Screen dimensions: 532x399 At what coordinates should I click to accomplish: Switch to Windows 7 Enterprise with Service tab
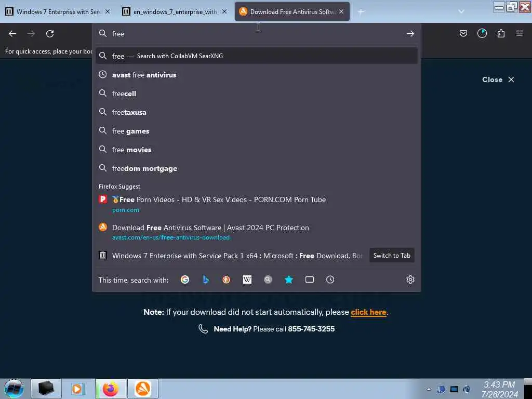[58, 12]
